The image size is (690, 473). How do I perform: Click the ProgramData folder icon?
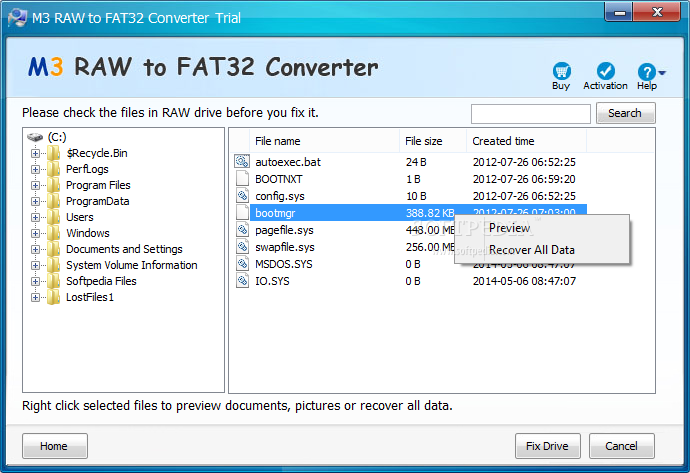54,201
